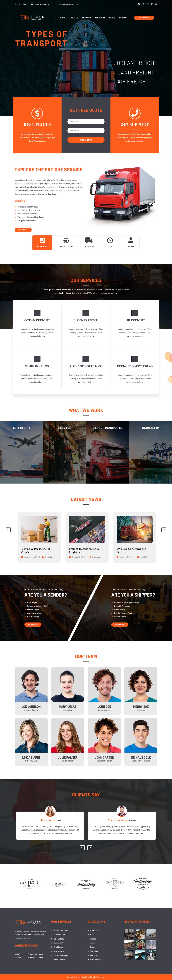172x980 pixels.
Task: Open the Cargo Transports image tile
Action: [107, 452]
